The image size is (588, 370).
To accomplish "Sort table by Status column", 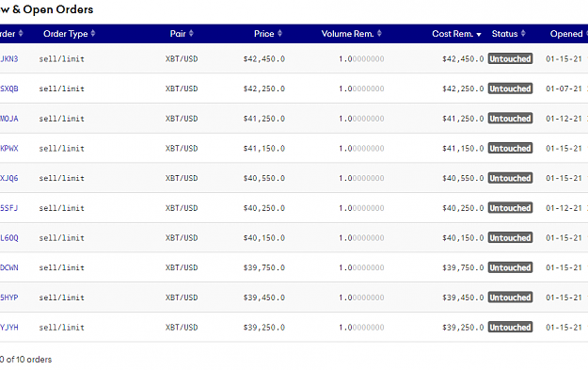I will [508, 34].
